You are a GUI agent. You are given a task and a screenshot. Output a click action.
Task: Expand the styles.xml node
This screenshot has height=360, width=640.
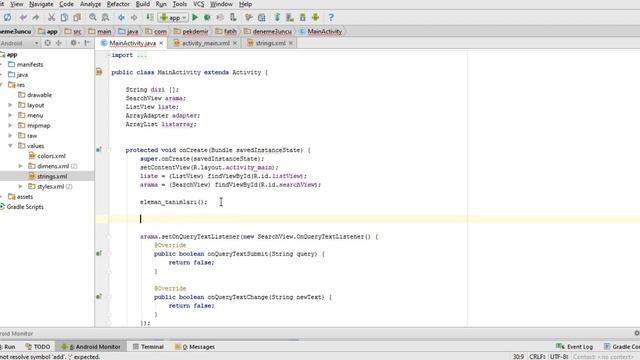tap(20, 187)
